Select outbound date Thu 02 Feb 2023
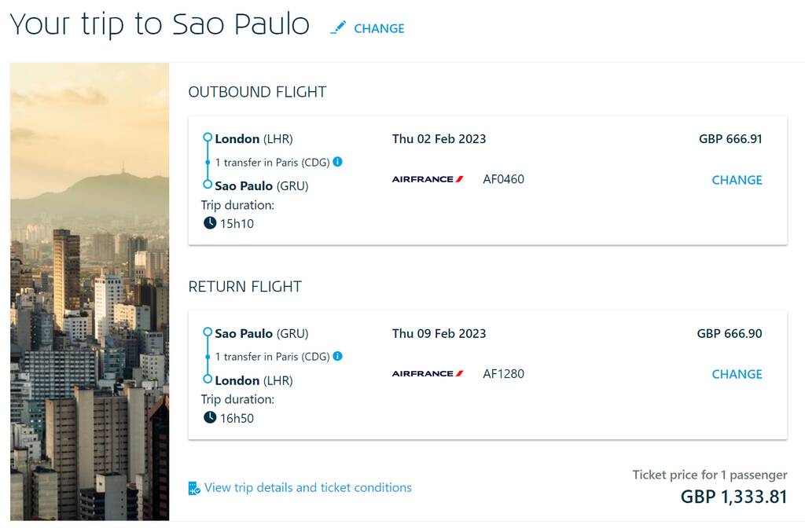This screenshot has height=532, width=805. click(439, 139)
